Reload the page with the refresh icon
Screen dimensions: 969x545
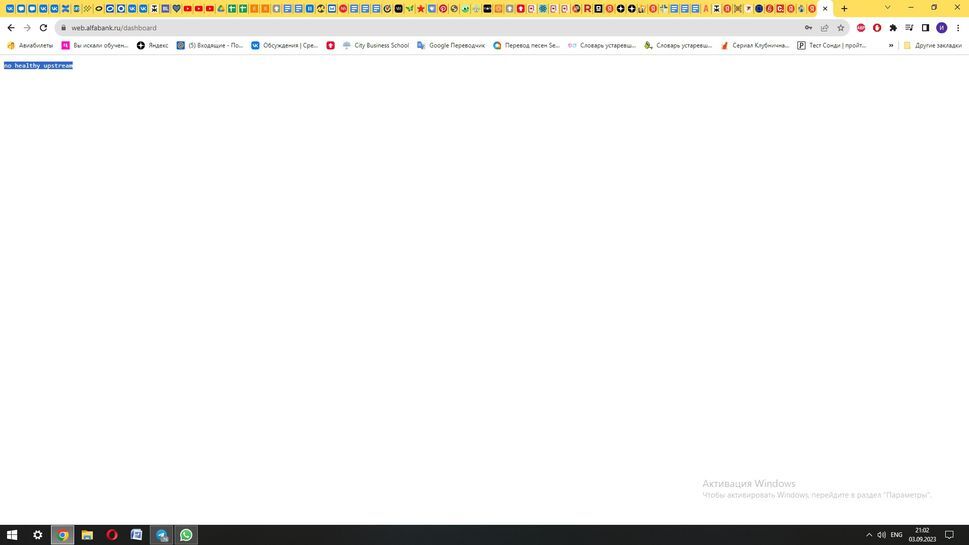tap(43, 28)
